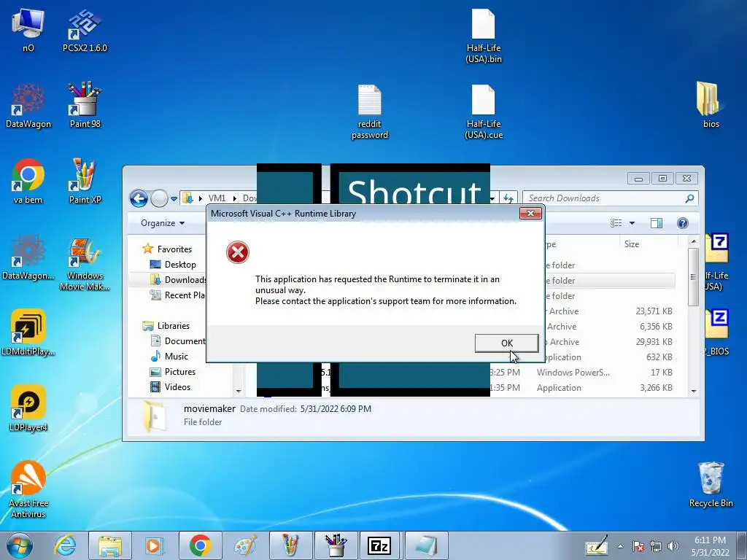Viewport: 747px width, 560px height.
Task: Open the address bar history dropdown
Action: (x=492, y=198)
